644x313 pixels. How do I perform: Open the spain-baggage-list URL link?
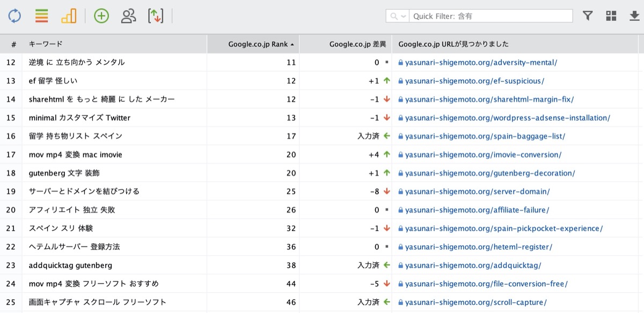pos(485,136)
